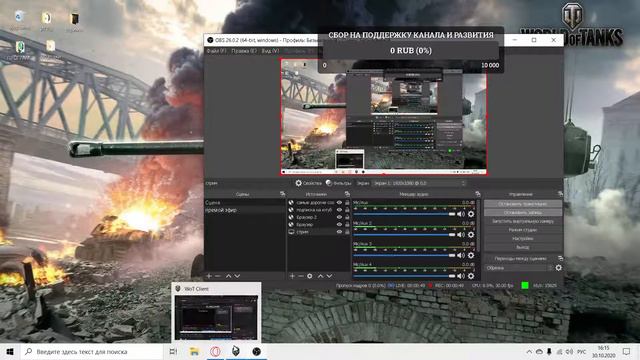Pop out the Audio Mixer dock using its header icon

(x=478, y=194)
